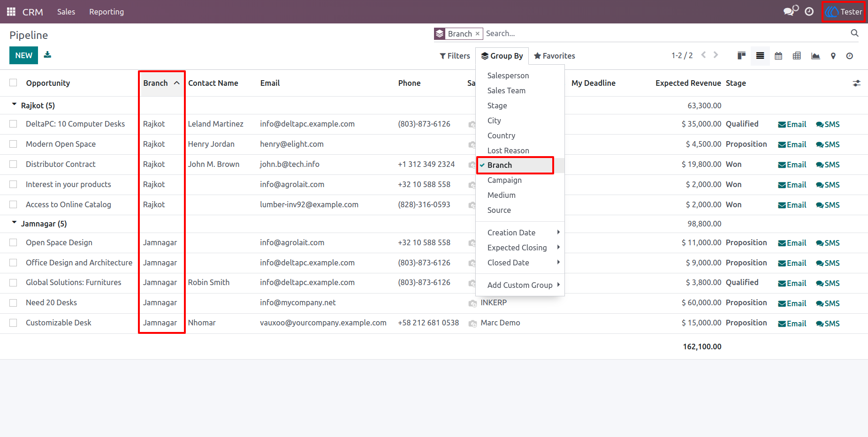Screen dimensions: 868x437
Task: Click the download import records icon
Action: click(47, 55)
